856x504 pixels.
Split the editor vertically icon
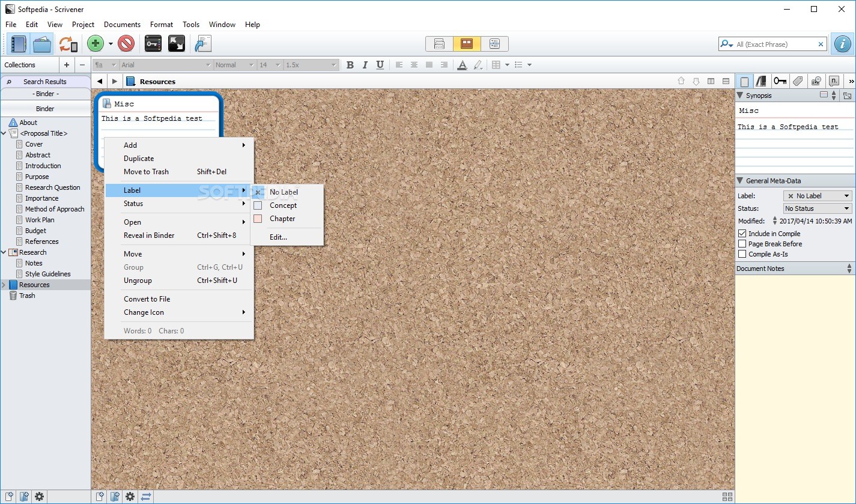click(711, 81)
